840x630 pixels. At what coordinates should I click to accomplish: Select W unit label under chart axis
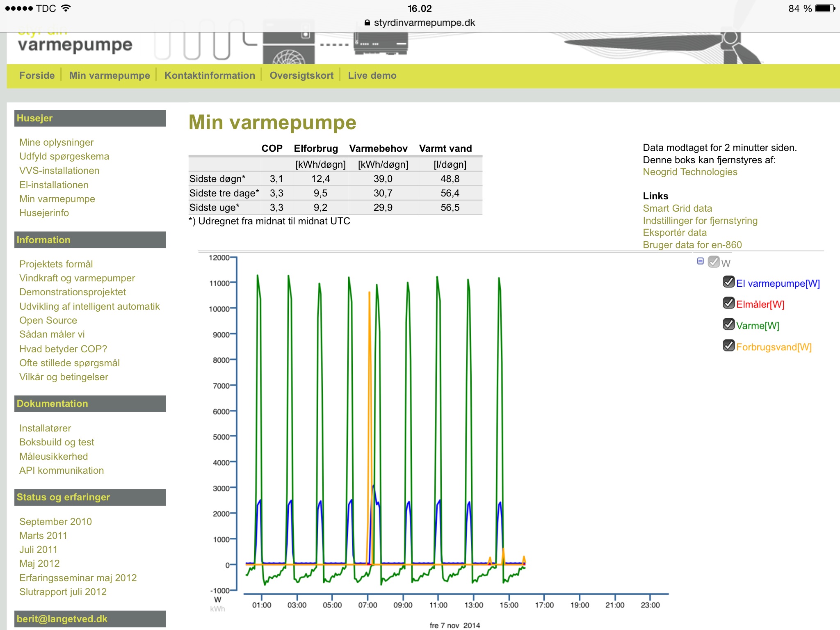[217, 600]
